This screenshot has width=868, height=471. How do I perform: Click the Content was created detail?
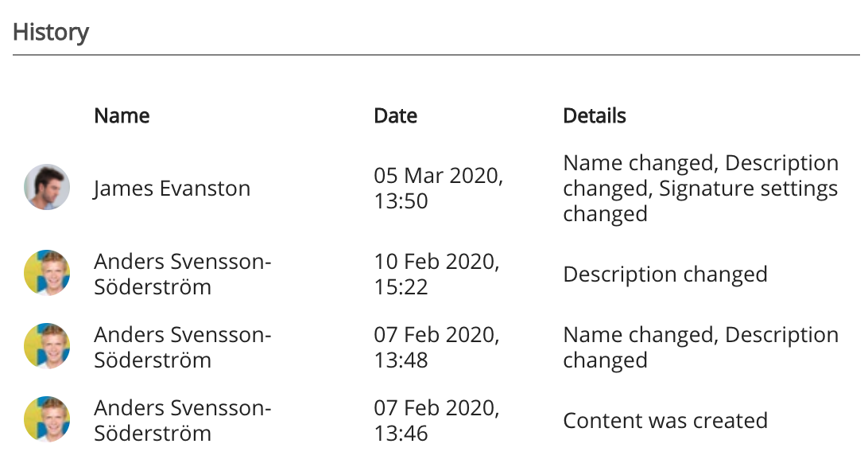point(665,420)
